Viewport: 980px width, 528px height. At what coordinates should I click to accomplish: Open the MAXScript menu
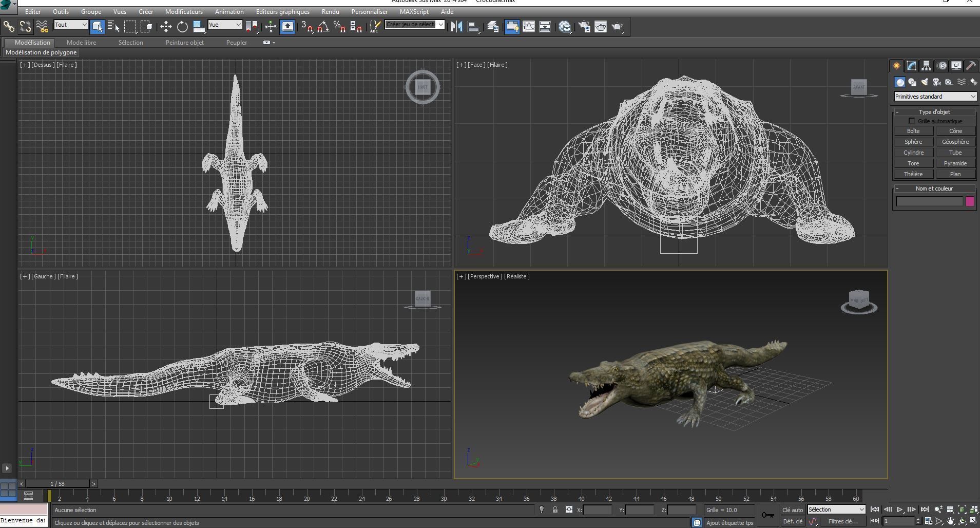pos(414,11)
